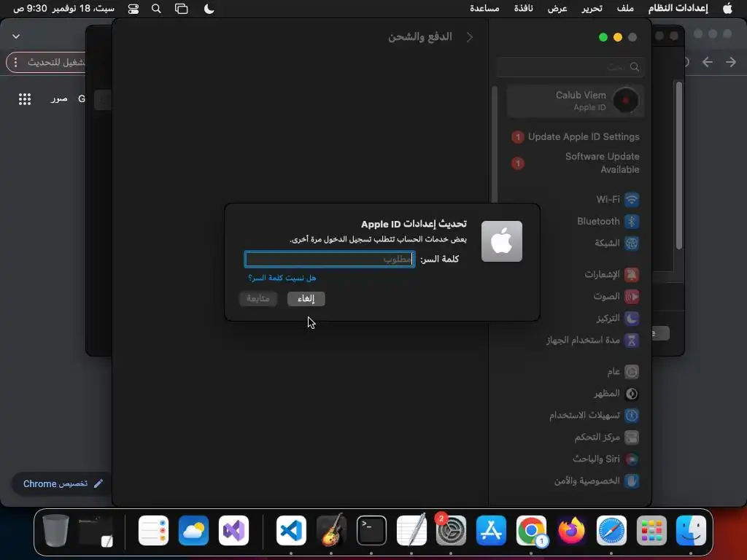Screen dimensions: 747x560
Task: Open التركيز focus moon icon
Action: (x=632, y=319)
